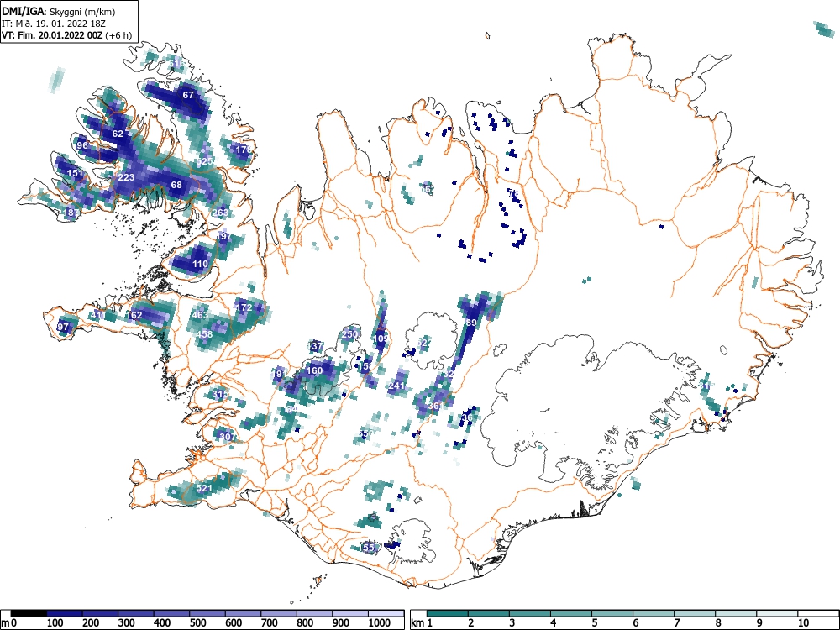This screenshot has width=840, height=630.
Task: Click the white swatch above km 10
Action: (x=818, y=613)
